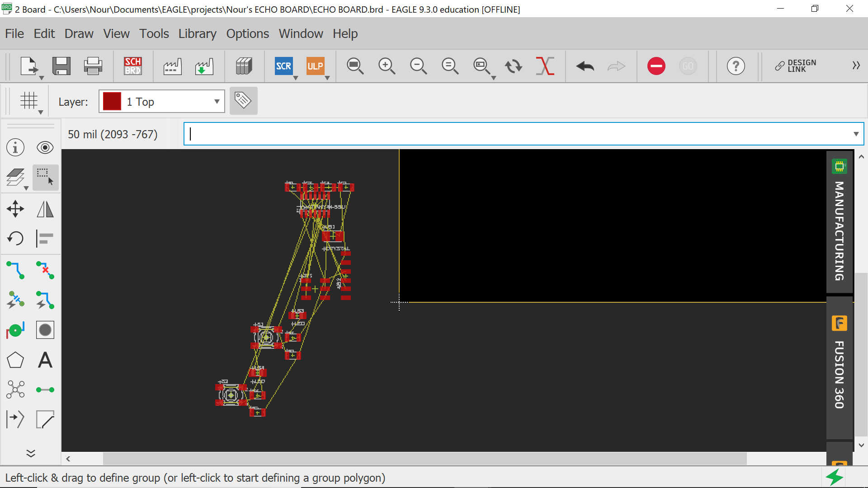
Task: Select the Mirror tool
Action: [x=45, y=209]
